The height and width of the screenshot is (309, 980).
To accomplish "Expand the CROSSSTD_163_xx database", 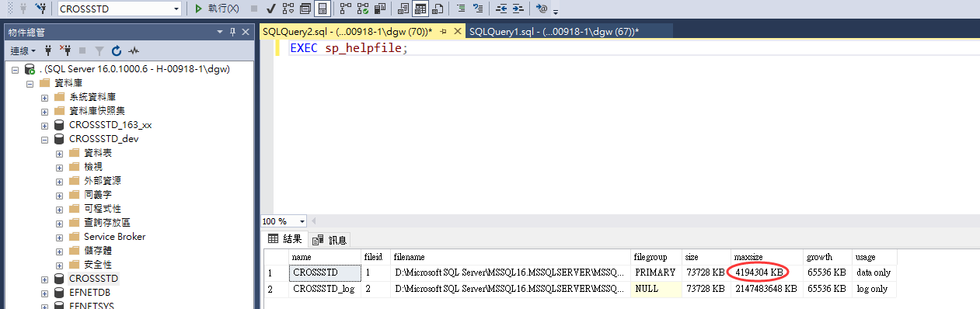I will (44, 125).
